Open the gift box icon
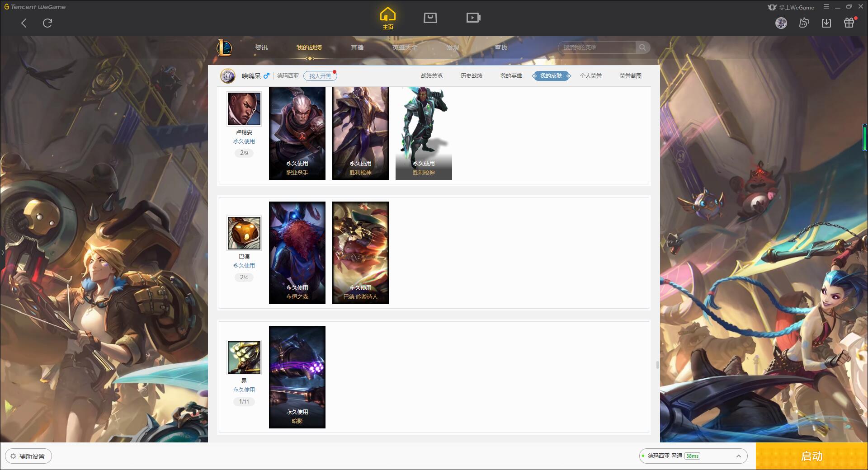 pyautogui.click(x=849, y=23)
